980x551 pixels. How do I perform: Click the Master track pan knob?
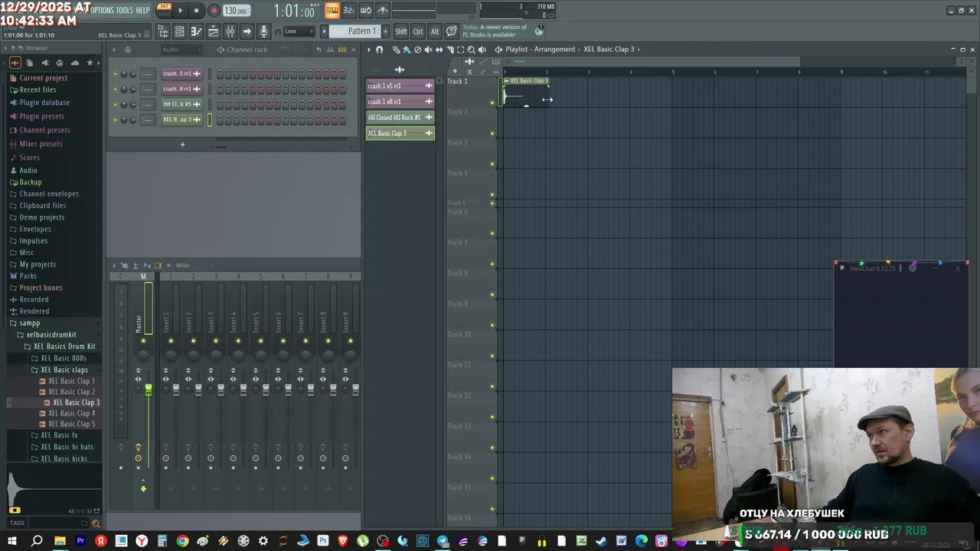point(143,355)
